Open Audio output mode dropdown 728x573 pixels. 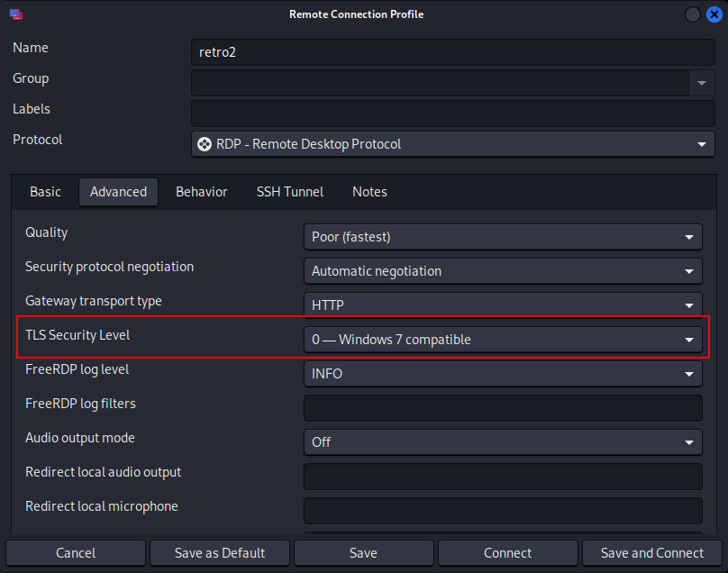tap(503, 442)
